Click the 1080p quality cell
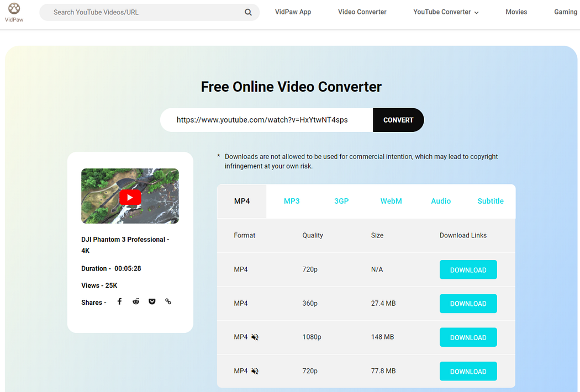Screen dimensions: 580x392 (312, 337)
